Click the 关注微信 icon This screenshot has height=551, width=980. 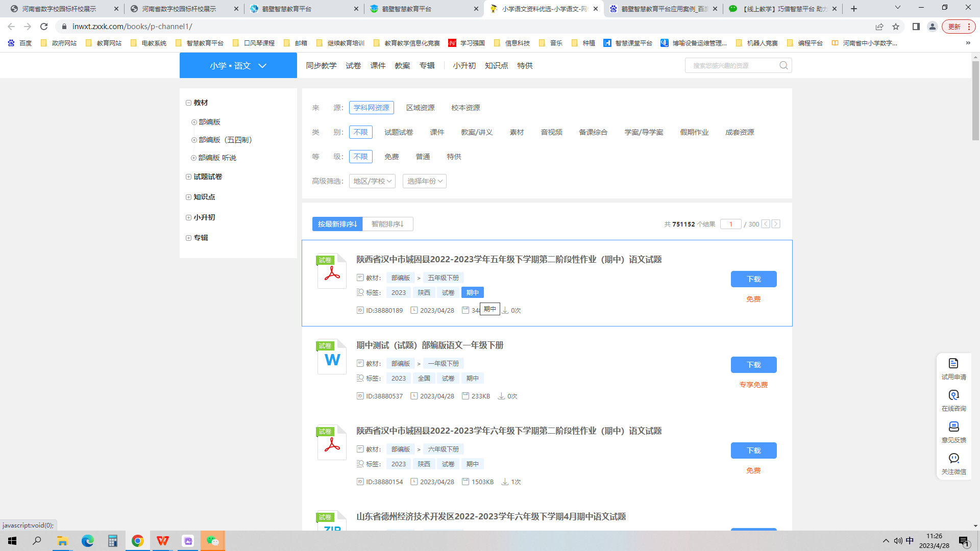[953, 458]
